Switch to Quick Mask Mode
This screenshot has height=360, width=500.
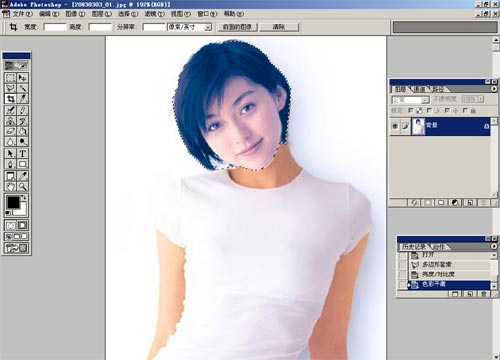tap(22, 226)
